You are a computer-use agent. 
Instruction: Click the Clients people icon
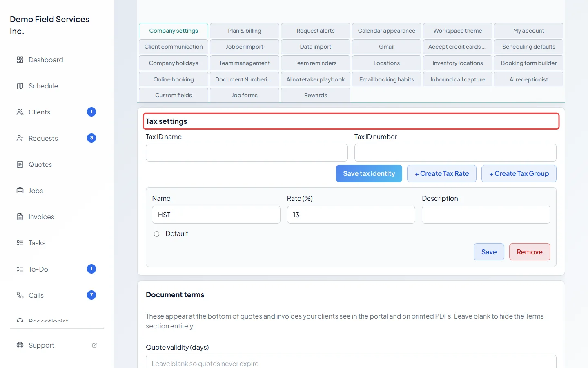(x=20, y=112)
